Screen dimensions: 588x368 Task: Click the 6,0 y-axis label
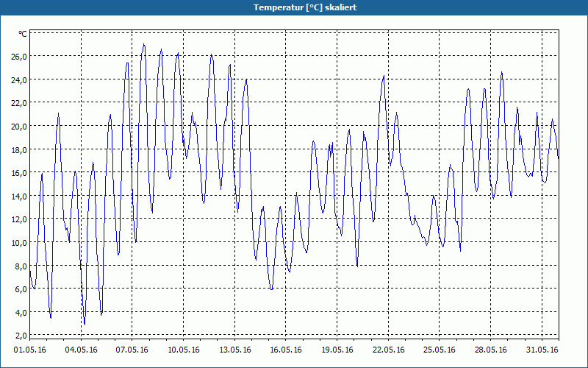pos(21,289)
